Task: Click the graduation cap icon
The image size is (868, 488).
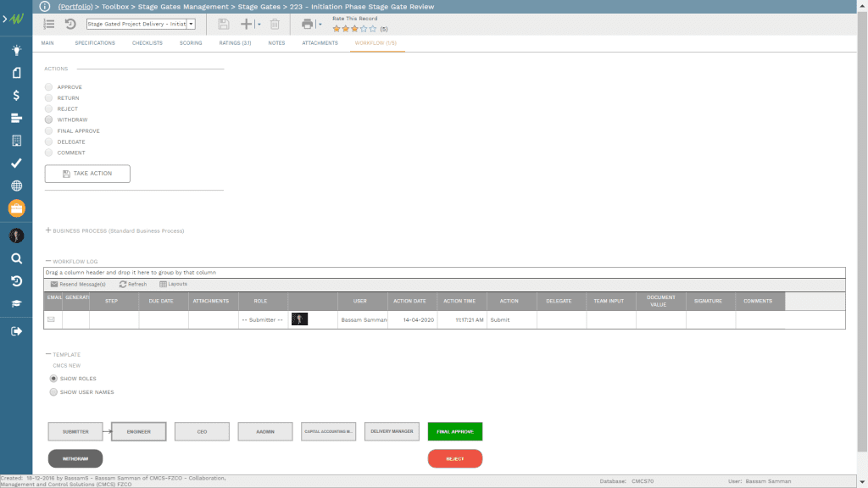Action: click(x=16, y=303)
